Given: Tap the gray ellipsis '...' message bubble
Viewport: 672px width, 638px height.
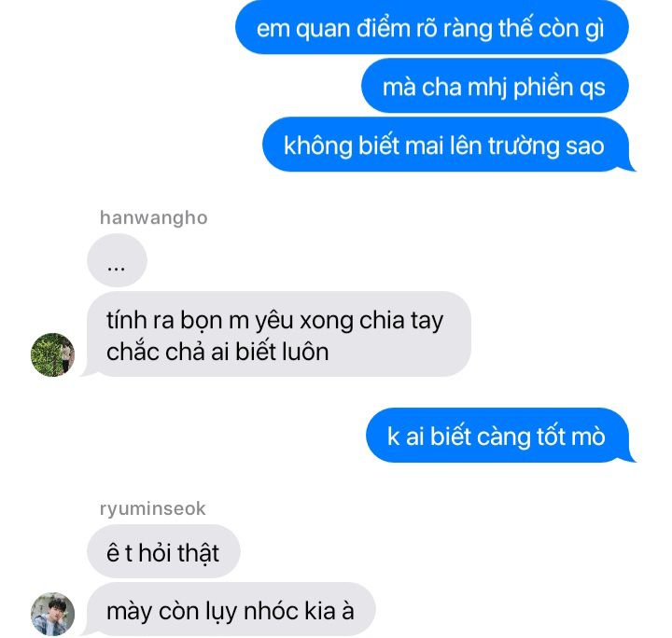Looking at the screenshot, I should coord(117,260).
